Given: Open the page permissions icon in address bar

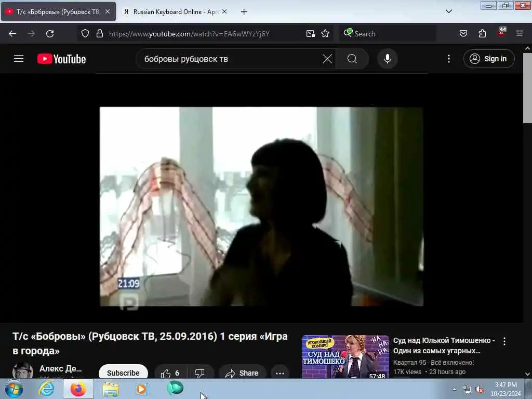Looking at the screenshot, I should [310, 34].
